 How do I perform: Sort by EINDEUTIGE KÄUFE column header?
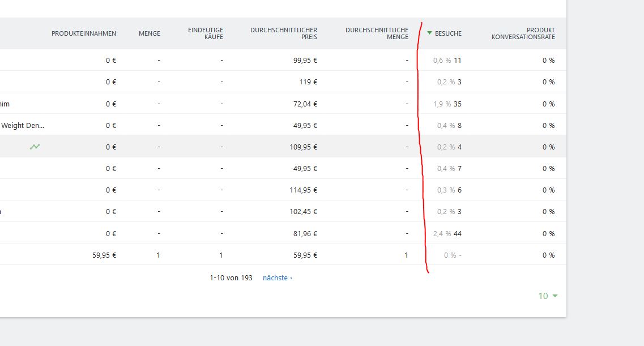pyautogui.click(x=206, y=33)
